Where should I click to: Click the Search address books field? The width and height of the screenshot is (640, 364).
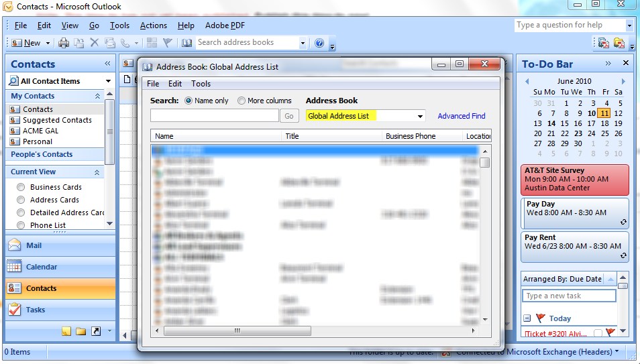point(248,42)
